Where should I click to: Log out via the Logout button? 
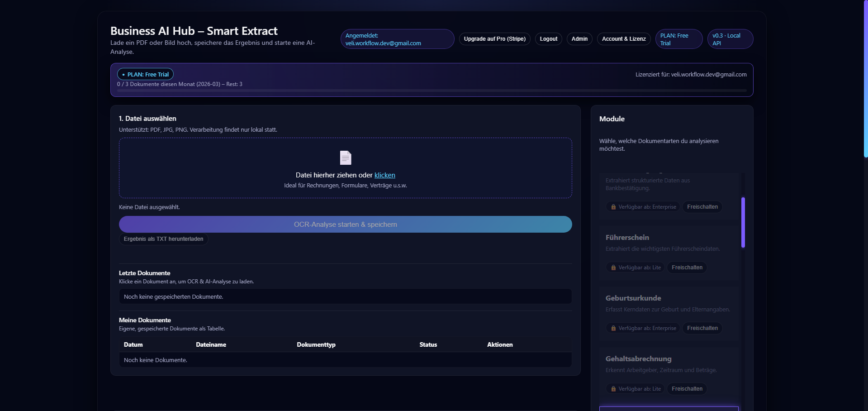tap(548, 39)
